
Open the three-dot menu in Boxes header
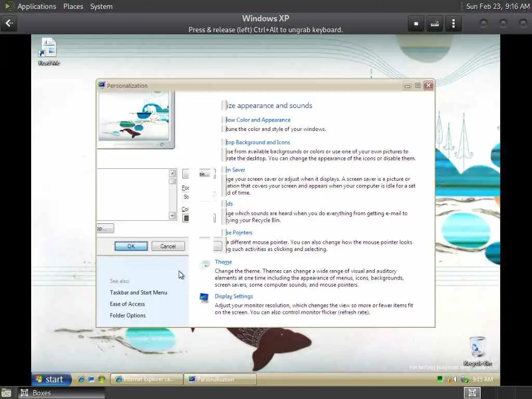pos(453,24)
